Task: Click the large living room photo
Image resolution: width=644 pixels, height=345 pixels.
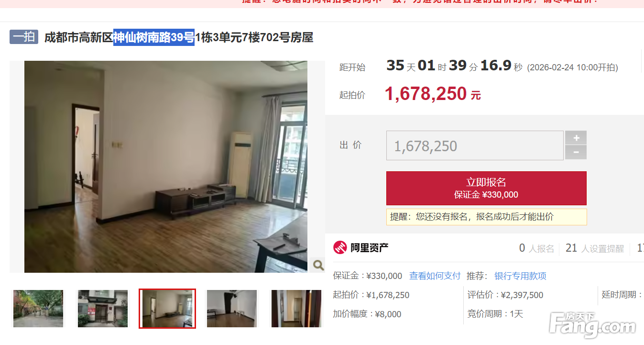Action: click(x=166, y=167)
